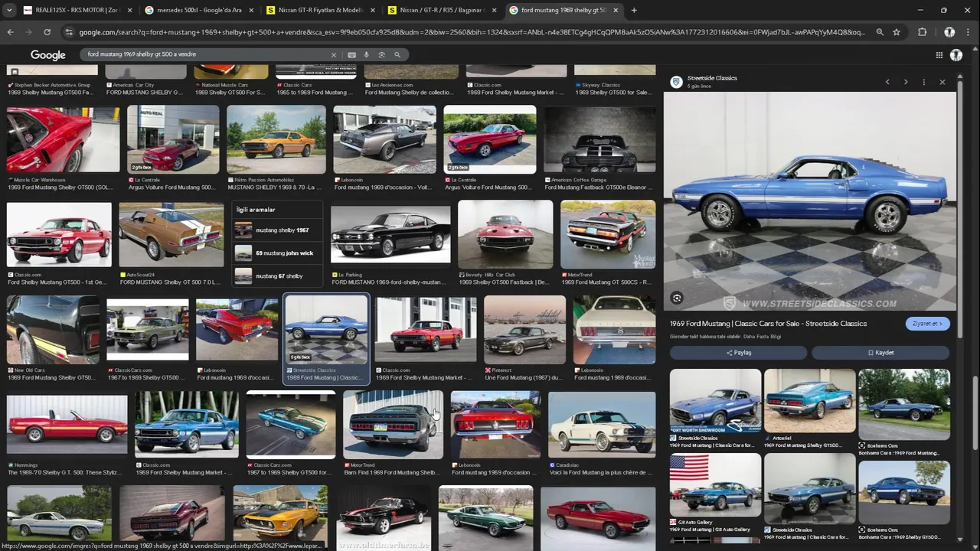Open the Pinterest 'Une Ford Mustang (1967)' thumbnail
Image resolution: width=980 pixels, height=551 pixels.
[524, 329]
